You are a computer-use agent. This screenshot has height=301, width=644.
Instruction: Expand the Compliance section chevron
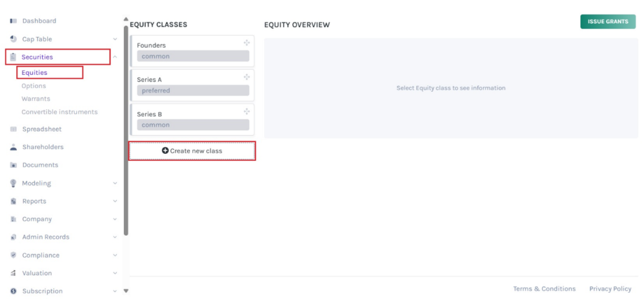115,256
